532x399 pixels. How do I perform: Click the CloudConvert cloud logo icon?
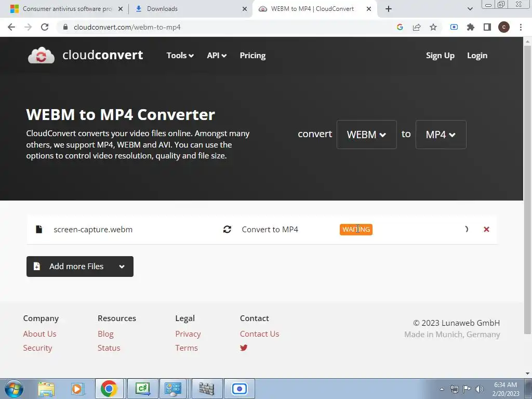click(x=41, y=55)
